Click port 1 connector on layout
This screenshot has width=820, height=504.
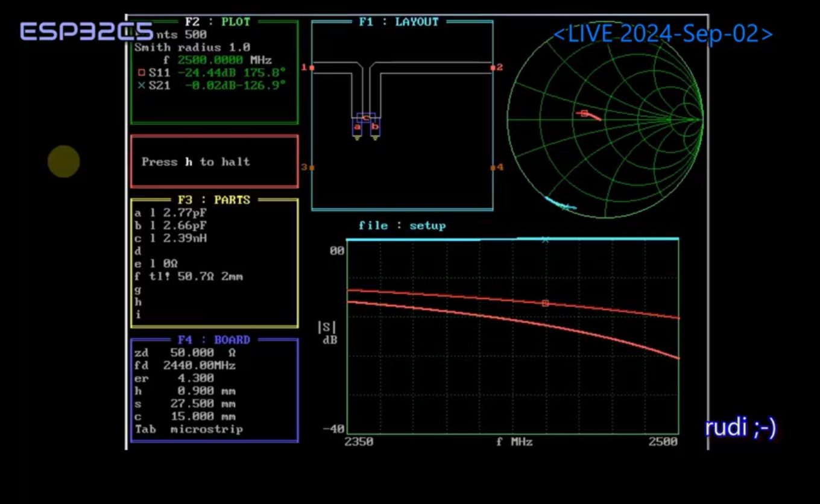pyautogui.click(x=312, y=68)
